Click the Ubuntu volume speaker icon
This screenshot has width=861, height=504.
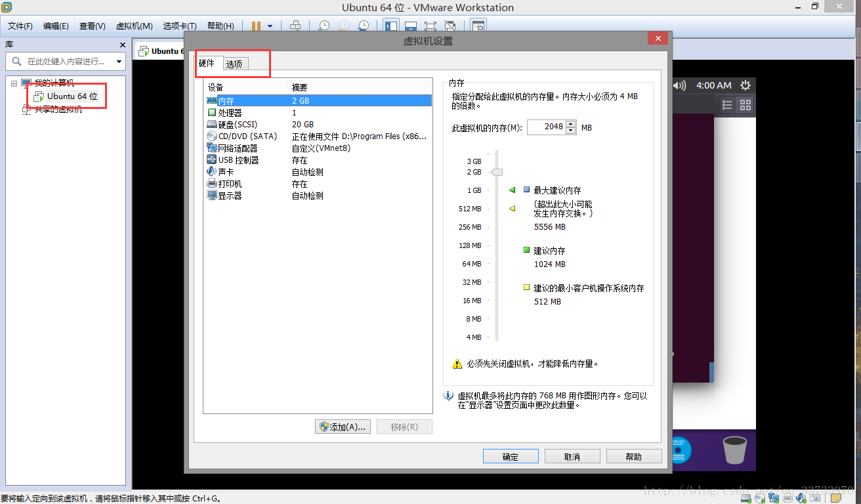click(680, 85)
